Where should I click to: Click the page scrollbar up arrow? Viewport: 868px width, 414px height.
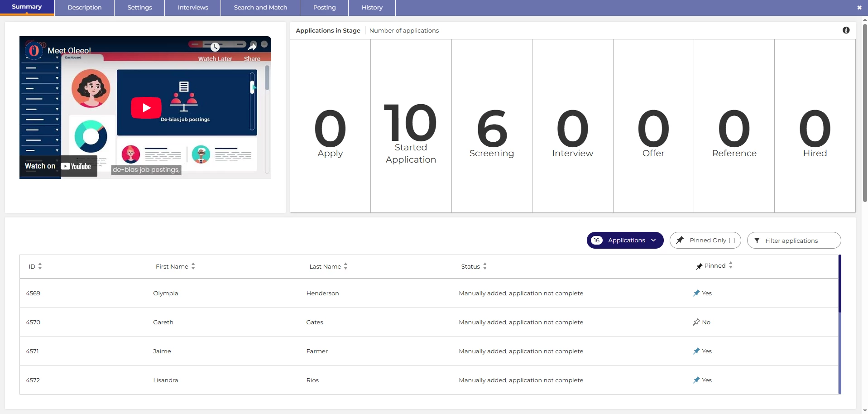865,19
